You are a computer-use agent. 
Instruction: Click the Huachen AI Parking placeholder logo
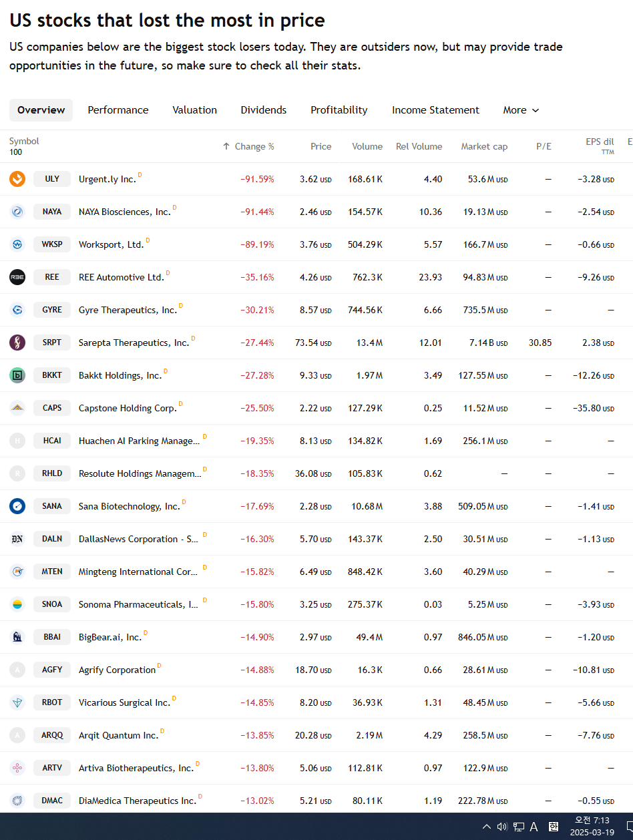click(17, 441)
